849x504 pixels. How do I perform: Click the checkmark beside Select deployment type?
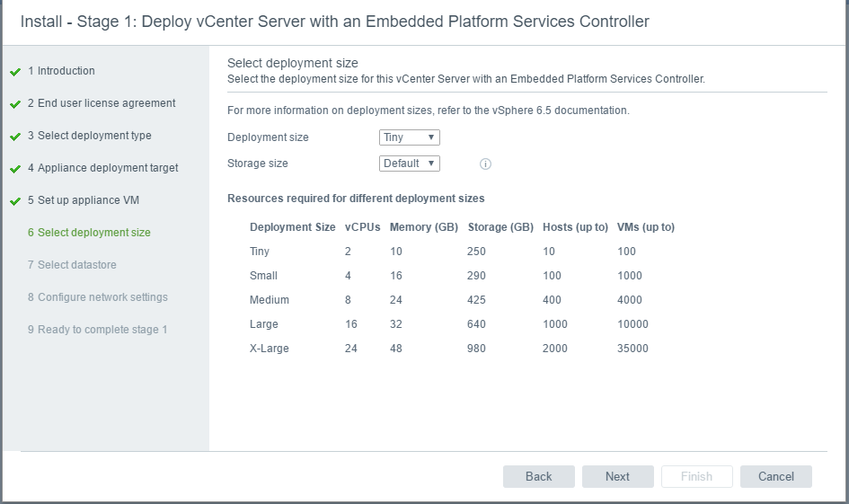pos(15,137)
